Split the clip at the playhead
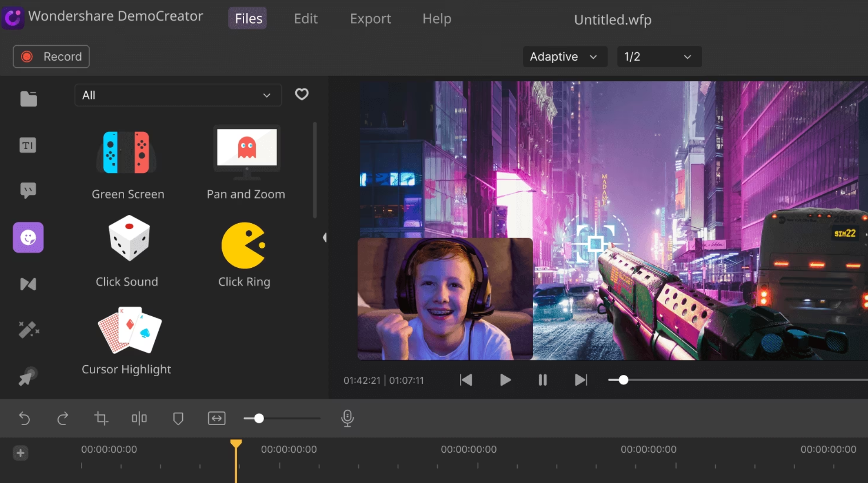This screenshot has height=483, width=868. (139, 418)
